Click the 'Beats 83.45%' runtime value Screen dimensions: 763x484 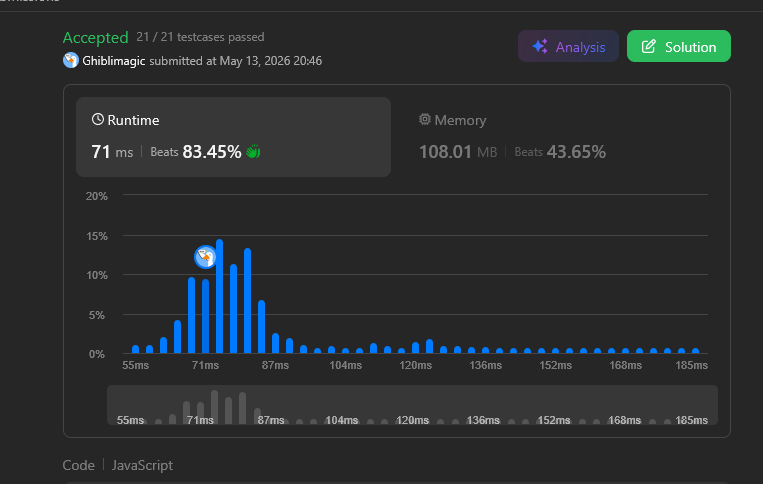(x=196, y=152)
